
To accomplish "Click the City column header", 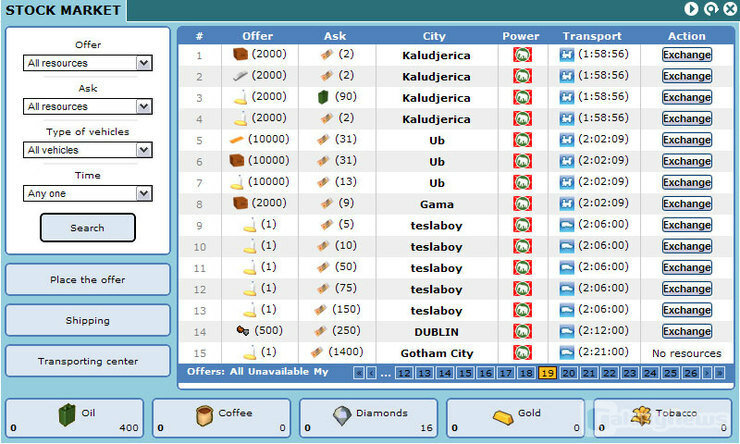I will 434,36.
